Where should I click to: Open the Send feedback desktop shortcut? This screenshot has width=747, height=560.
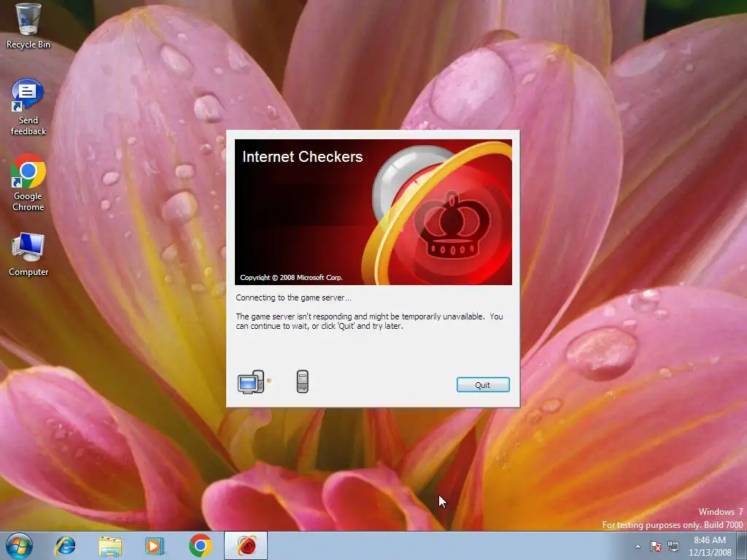[28, 108]
